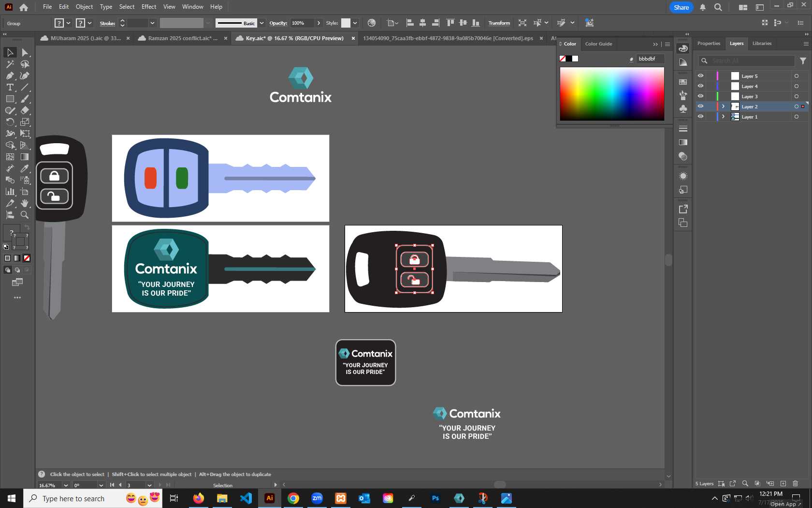The width and height of the screenshot is (812, 508).
Task: Select the Eyedropper tool
Action: pyautogui.click(x=25, y=168)
